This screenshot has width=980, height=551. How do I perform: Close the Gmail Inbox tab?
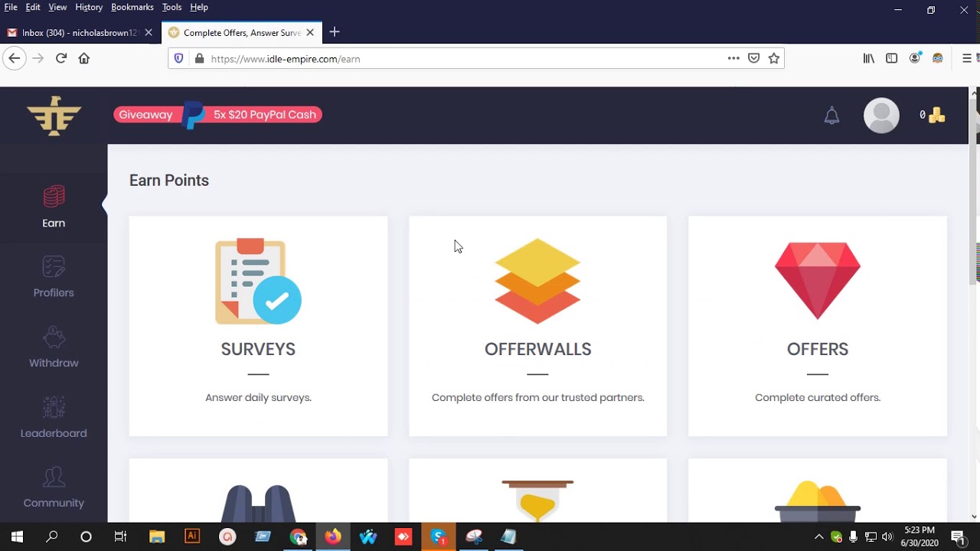(149, 32)
